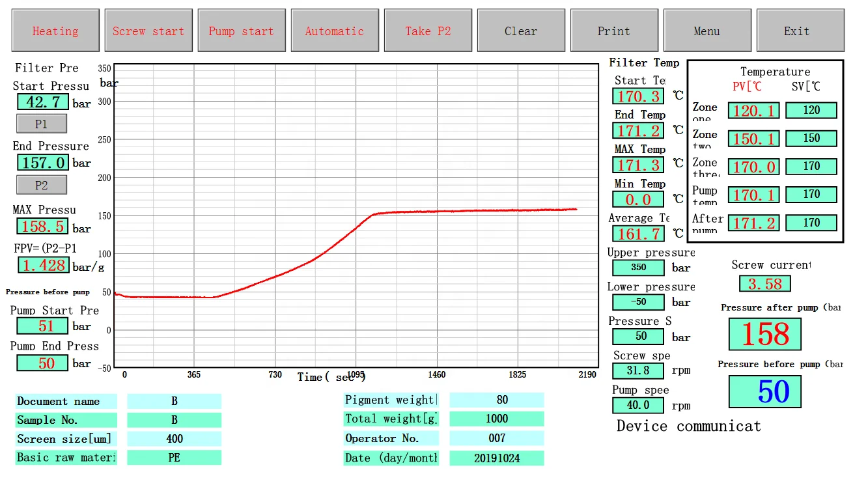The height and width of the screenshot is (487, 868).
Task: Select the P2 pressure marker
Action: tap(41, 184)
